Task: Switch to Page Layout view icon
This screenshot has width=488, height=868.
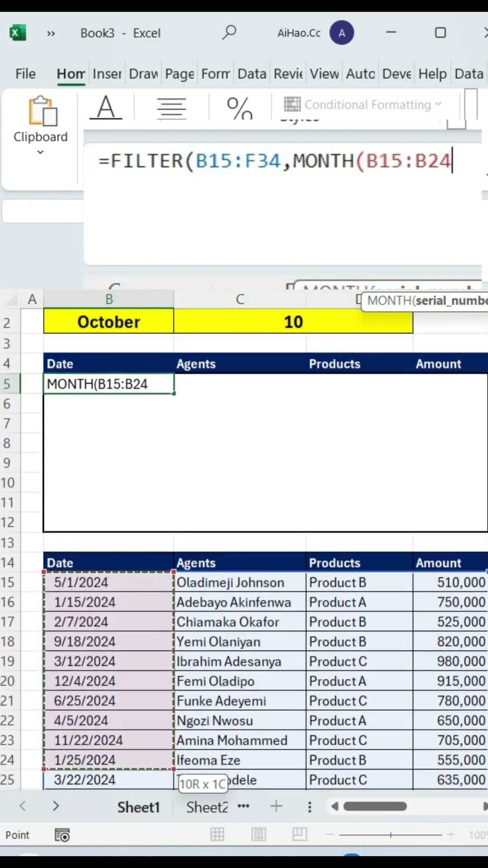Action: 258,835
